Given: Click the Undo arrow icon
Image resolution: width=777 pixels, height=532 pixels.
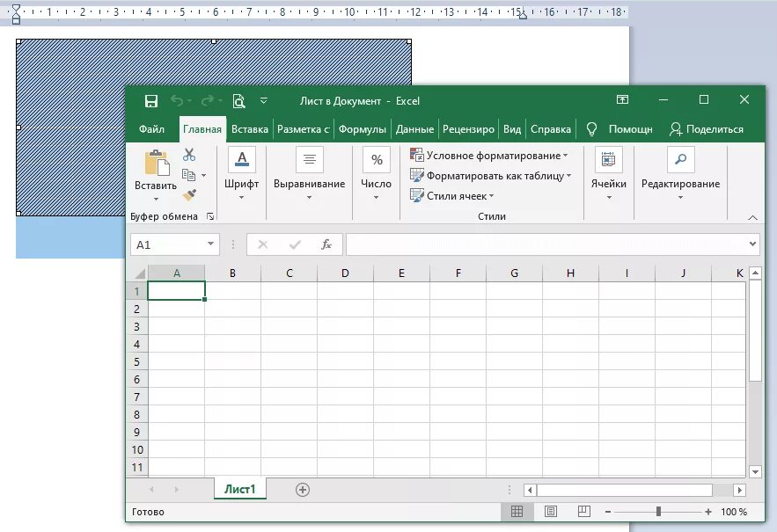Looking at the screenshot, I should point(177,101).
